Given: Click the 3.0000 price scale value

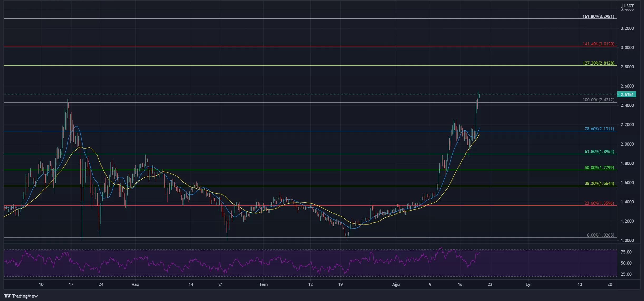Looking at the screenshot, I should [x=627, y=47].
